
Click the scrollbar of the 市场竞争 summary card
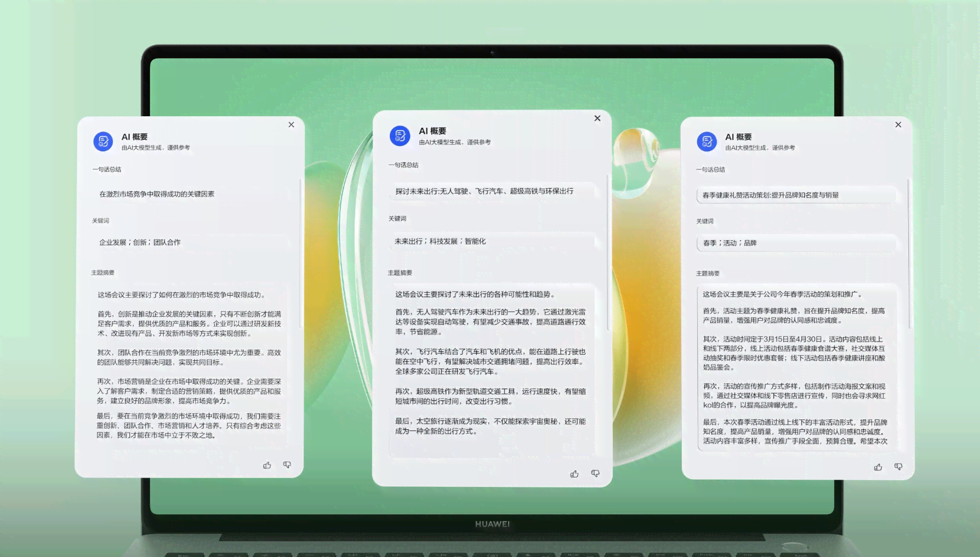[x=300, y=253]
